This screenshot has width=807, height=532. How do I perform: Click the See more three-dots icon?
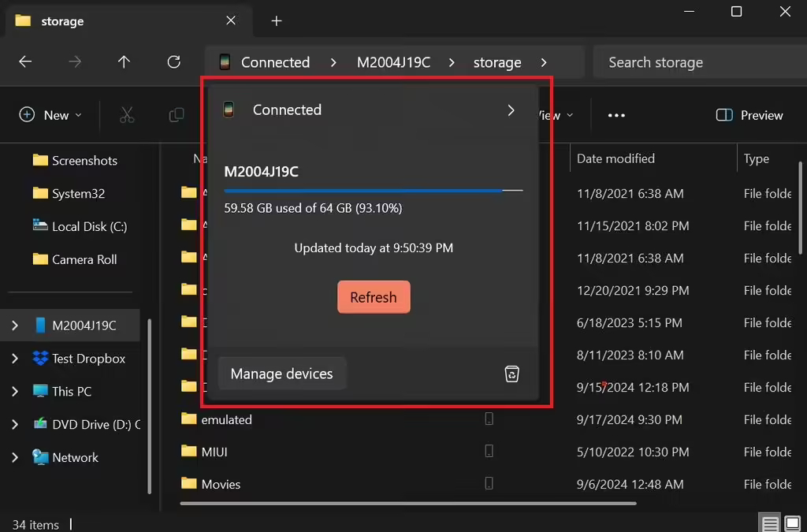click(616, 115)
